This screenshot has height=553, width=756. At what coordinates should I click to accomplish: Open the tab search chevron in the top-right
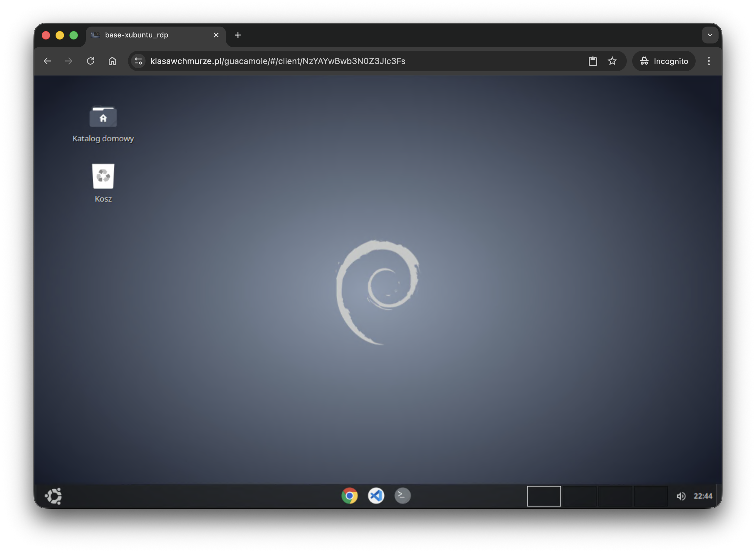click(710, 35)
